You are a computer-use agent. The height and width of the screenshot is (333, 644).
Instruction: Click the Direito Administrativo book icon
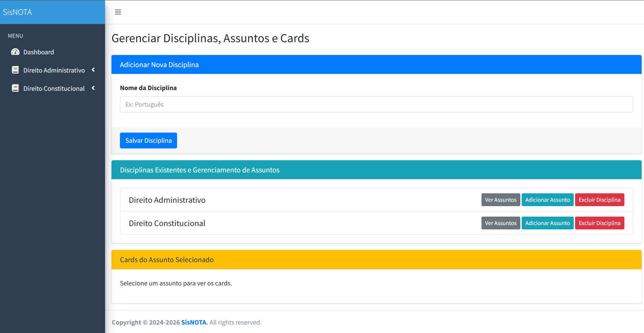15,70
